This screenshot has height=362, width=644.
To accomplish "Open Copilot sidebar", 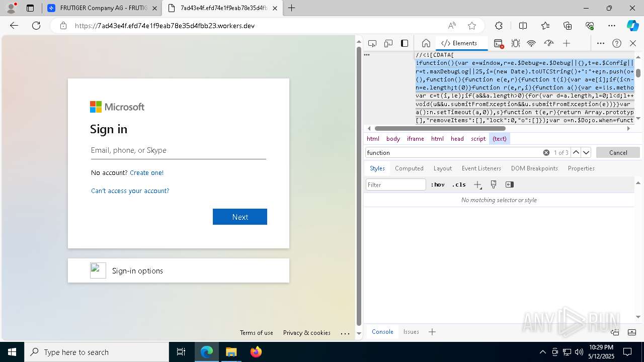I will (x=632, y=26).
